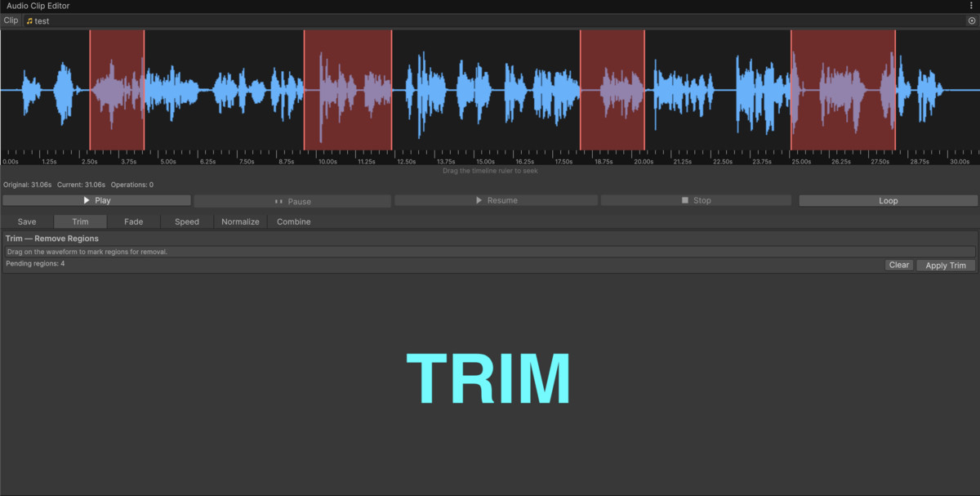Open the Fade tab
Screen dimensions: 980x496
pyautogui.click(x=133, y=221)
